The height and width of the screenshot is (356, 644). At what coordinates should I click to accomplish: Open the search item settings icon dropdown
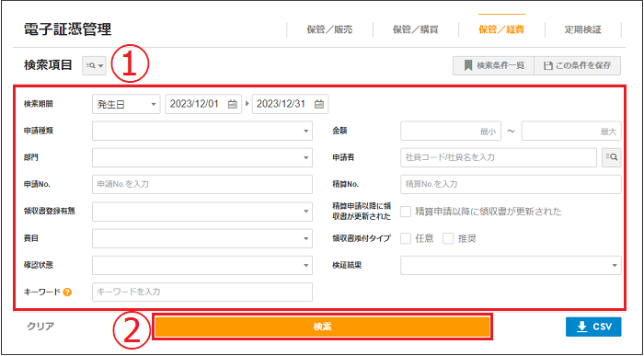tap(94, 65)
